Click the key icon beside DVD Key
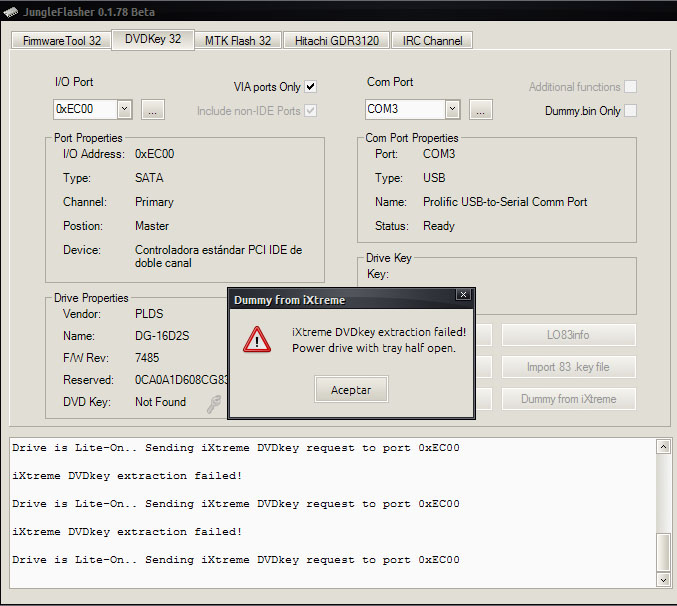Image resolution: width=677 pixels, height=606 pixels. point(214,404)
